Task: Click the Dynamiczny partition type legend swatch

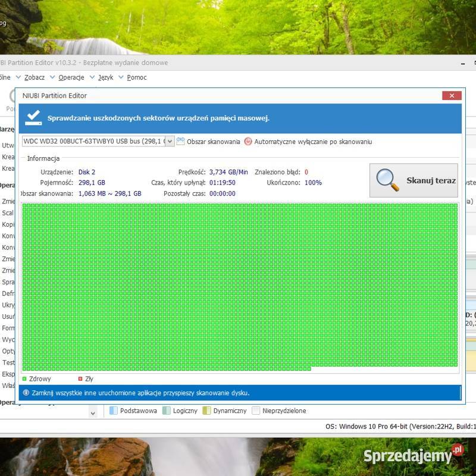Action: [206, 411]
